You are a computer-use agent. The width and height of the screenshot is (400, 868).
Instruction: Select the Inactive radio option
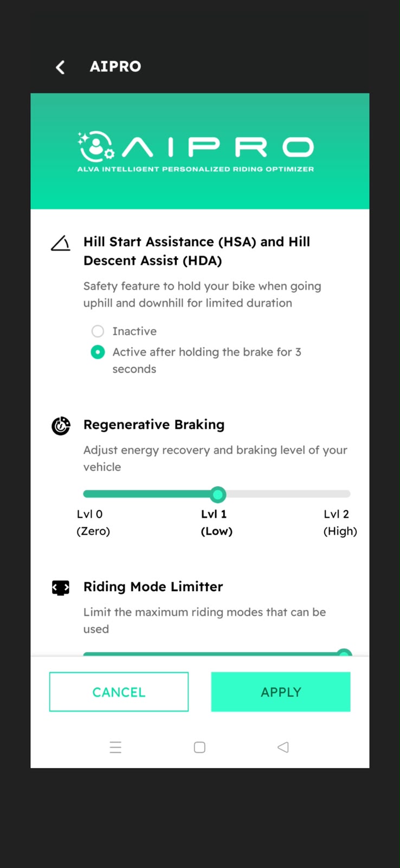(x=98, y=331)
